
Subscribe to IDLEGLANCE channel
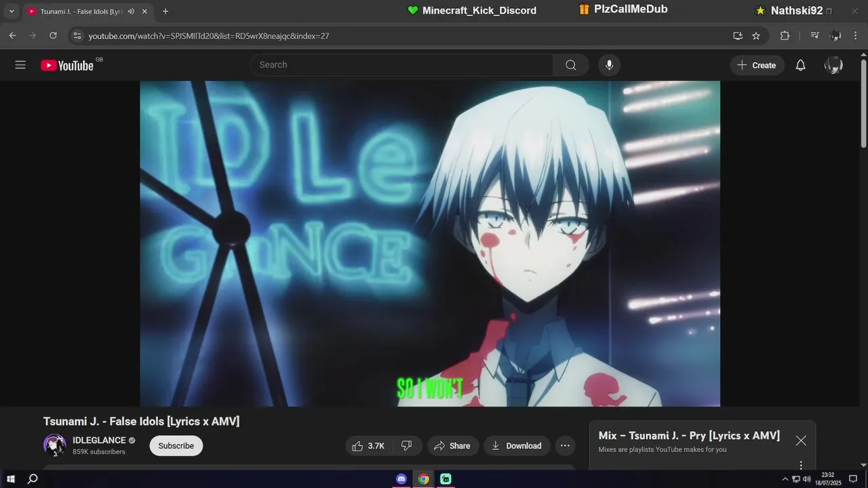coord(176,446)
